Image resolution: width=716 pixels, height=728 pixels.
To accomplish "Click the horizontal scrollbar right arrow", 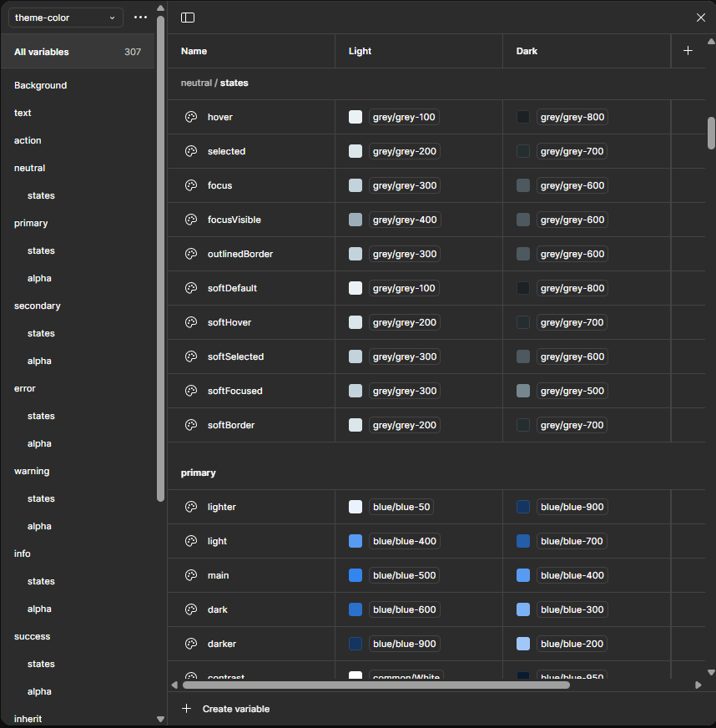I will (698, 685).
